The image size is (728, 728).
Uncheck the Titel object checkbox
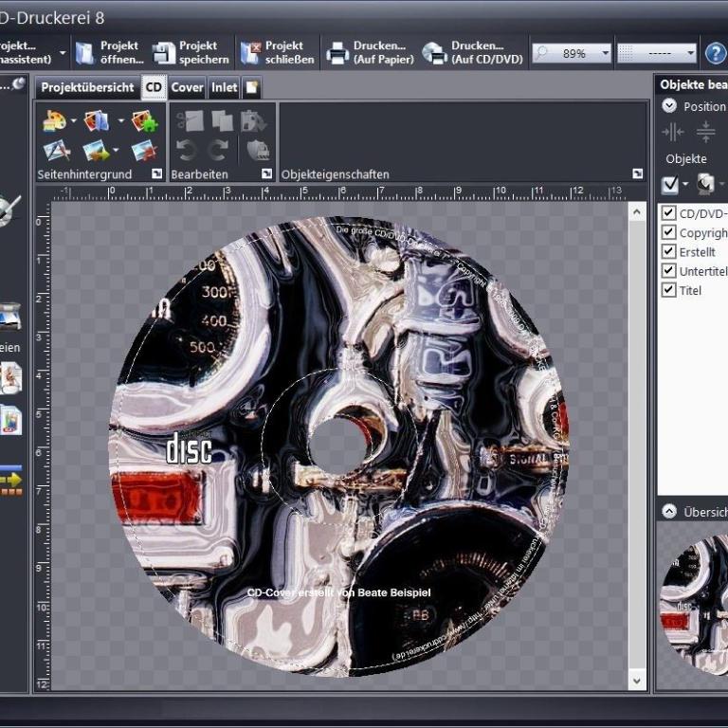point(668,290)
